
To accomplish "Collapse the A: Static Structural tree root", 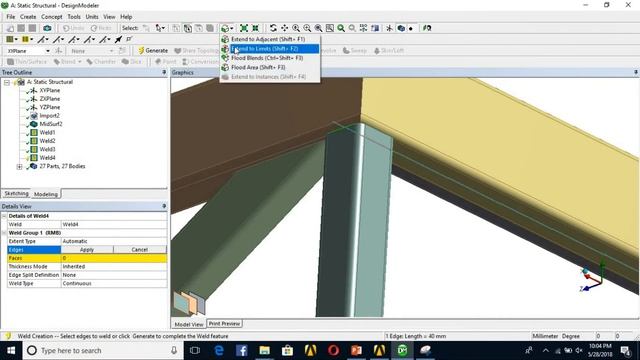I will 7,82.
